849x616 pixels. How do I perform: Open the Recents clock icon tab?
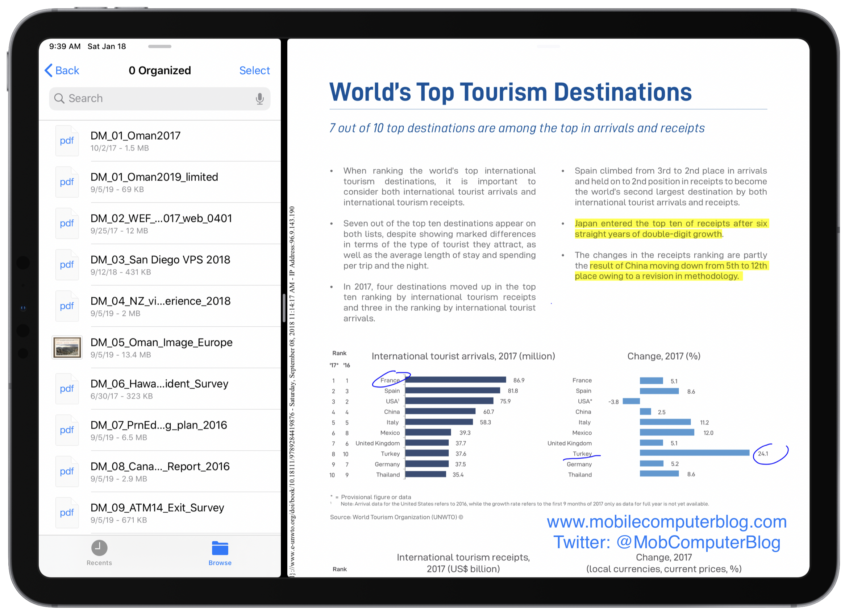pos(99,548)
